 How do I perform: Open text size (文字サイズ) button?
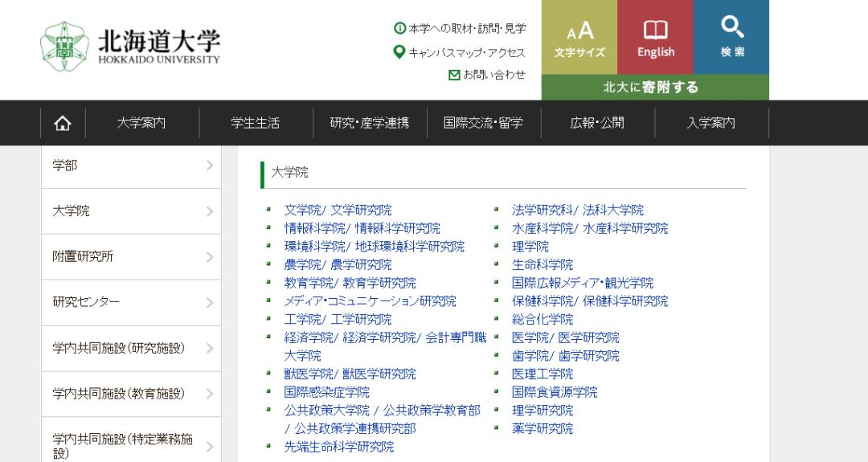(579, 38)
